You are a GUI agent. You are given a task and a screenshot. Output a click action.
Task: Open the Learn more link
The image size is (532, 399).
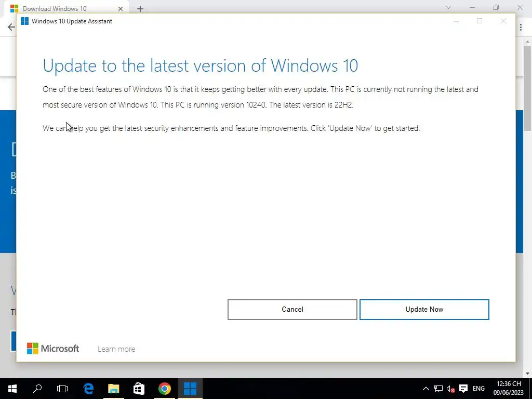click(x=116, y=349)
